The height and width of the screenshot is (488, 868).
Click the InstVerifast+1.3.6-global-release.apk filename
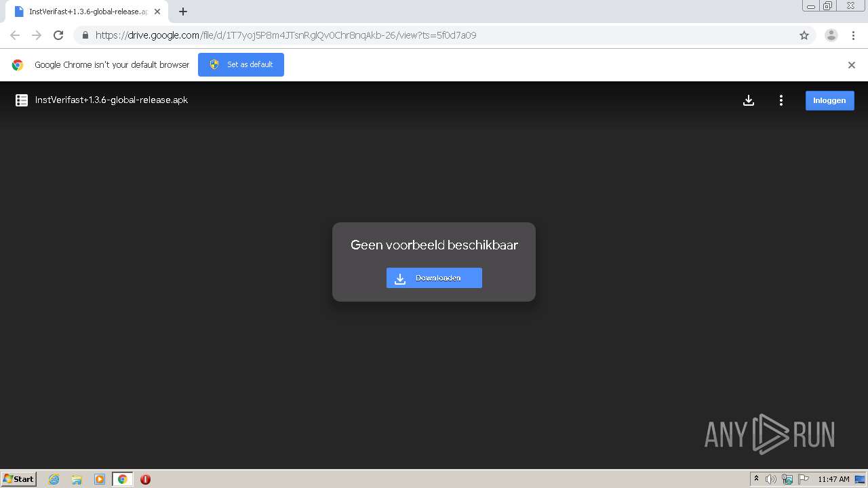click(x=111, y=100)
